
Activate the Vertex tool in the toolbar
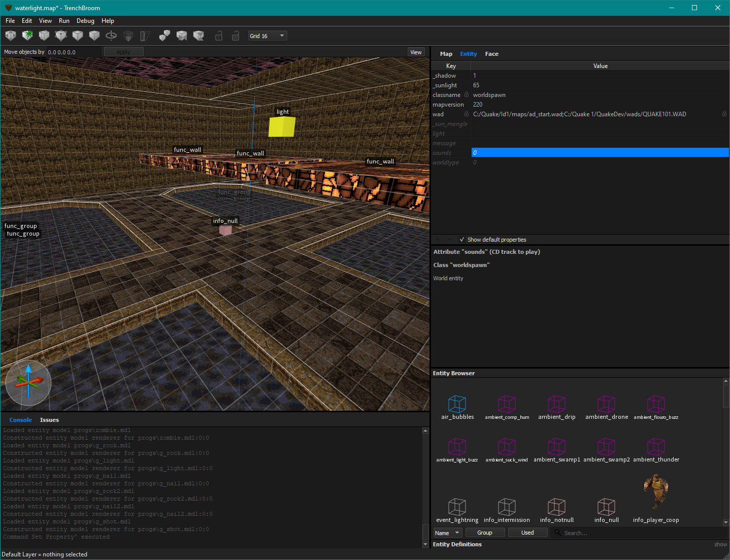click(x=61, y=36)
